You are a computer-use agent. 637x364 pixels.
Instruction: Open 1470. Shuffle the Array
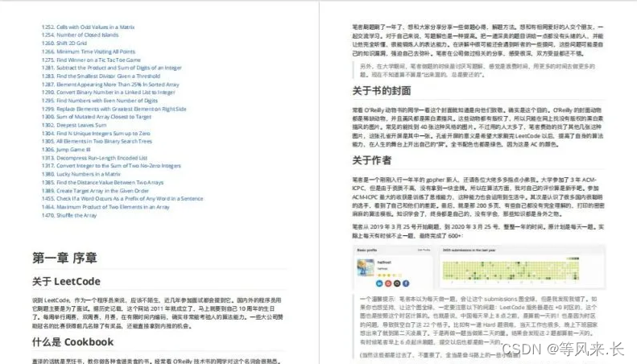tap(69, 215)
